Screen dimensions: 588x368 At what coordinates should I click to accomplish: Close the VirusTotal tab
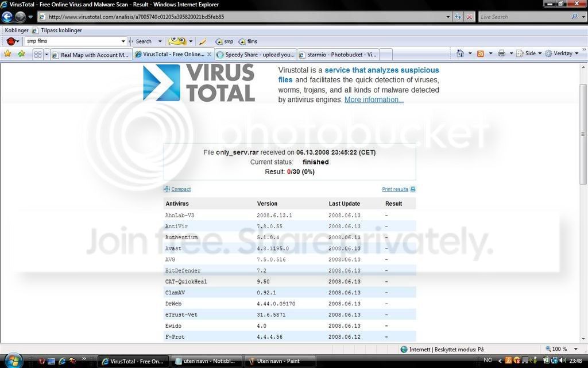(209, 55)
